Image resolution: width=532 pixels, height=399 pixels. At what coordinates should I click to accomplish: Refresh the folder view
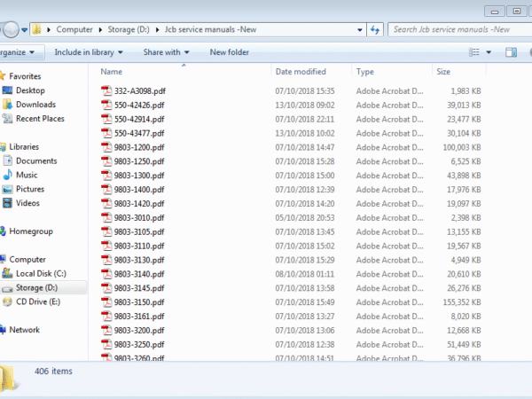375,29
